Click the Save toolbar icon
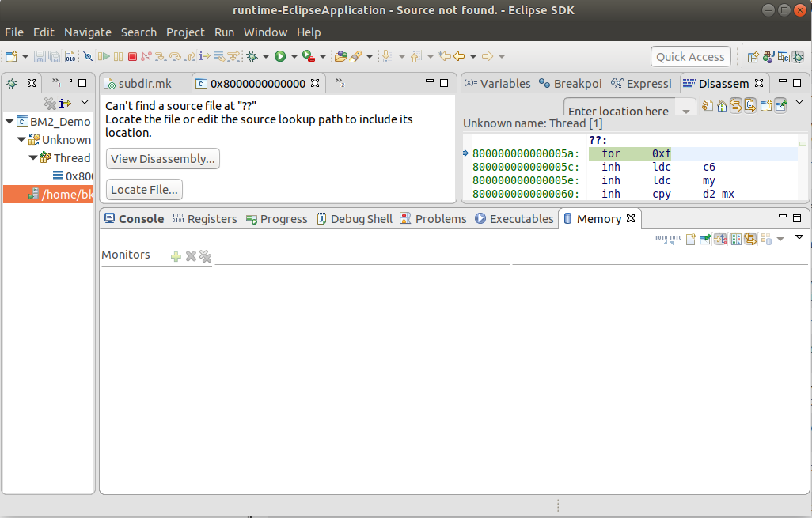The image size is (812, 518). coord(40,56)
